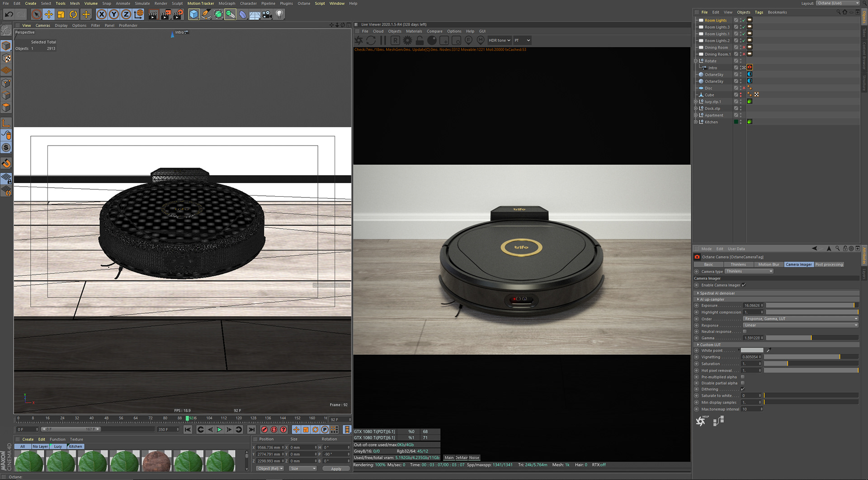
Task: Open Live Viewer Materials menu
Action: click(x=414, y=31)
